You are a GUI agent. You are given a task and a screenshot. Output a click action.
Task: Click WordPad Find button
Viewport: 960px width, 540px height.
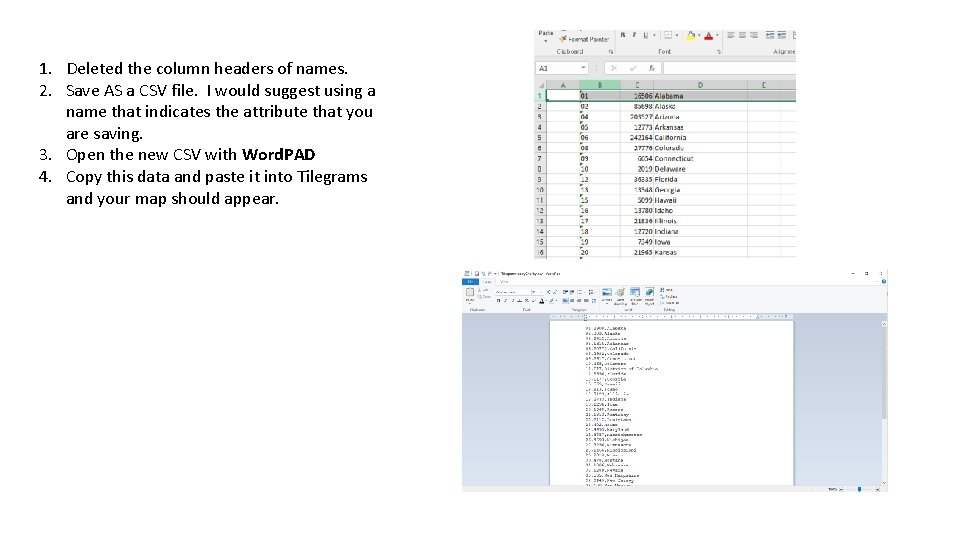pyautogui.click(x=666, y=290)
